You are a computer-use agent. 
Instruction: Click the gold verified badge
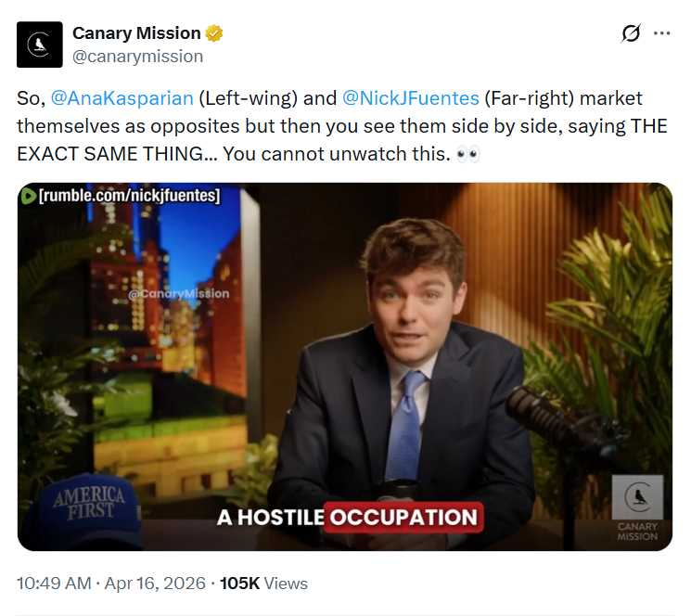(214, 33)
